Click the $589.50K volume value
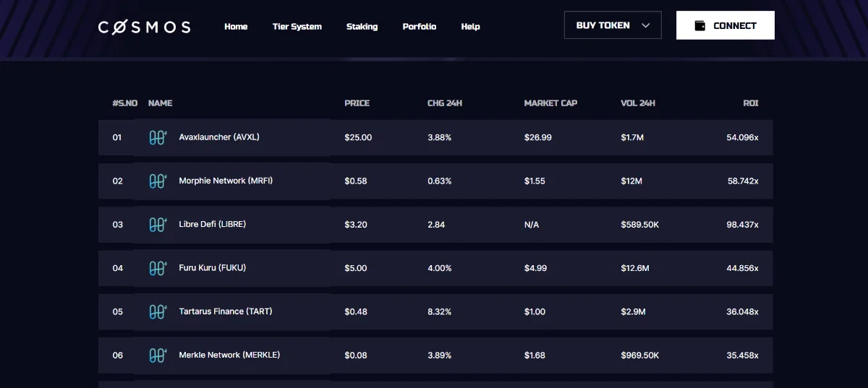The height and width of the screenshot is (388, 868). click(640, 225)
